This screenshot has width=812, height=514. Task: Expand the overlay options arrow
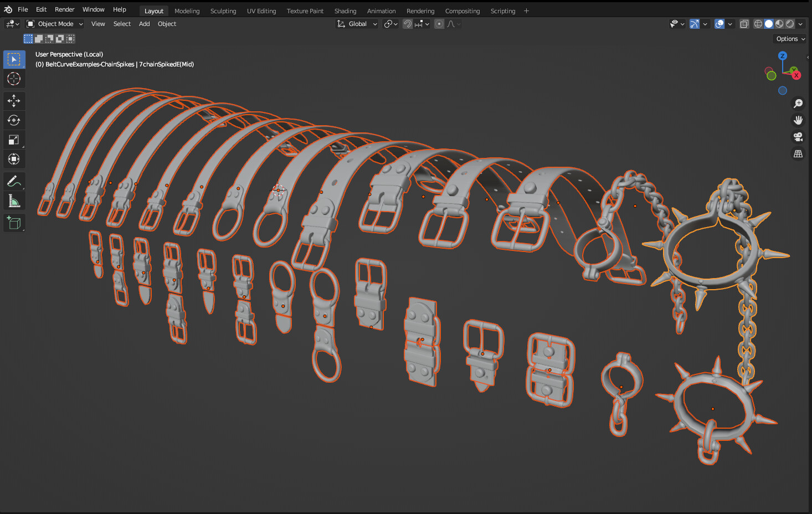coord(730,24)
